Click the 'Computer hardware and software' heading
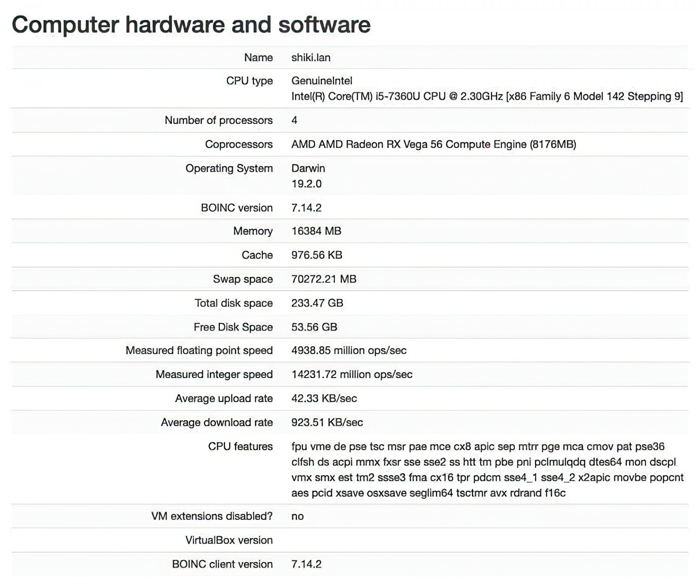Screen dimensions: 700x588 point(191,25)
